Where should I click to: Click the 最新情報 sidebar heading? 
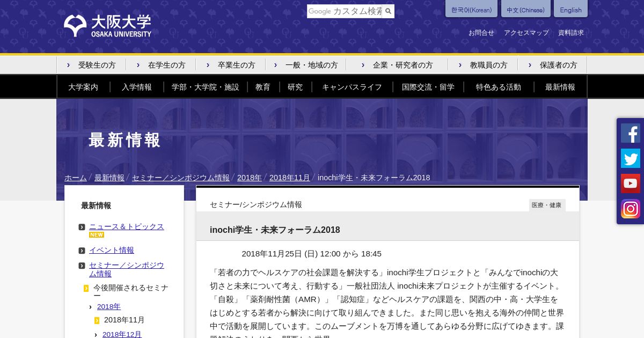tap(96, 205)
